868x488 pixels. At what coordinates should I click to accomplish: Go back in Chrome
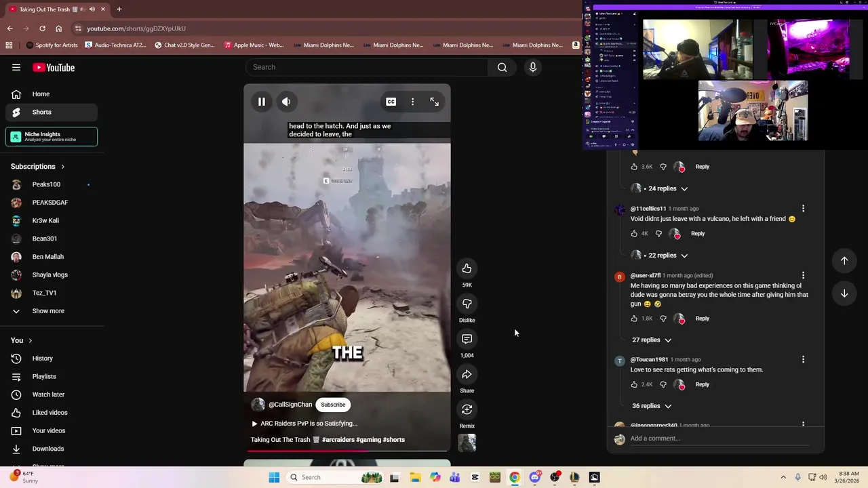coord(9,28)
